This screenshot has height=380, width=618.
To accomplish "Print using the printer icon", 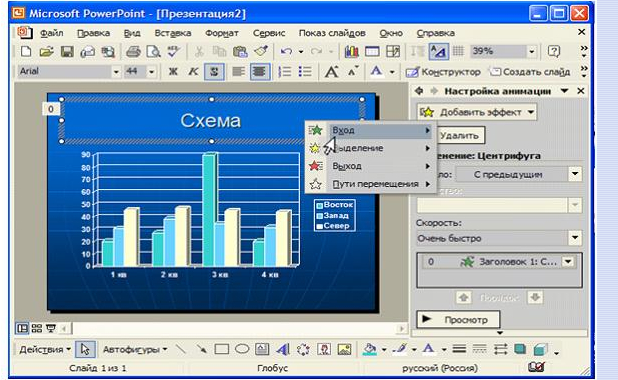I will tap(133, 51).
